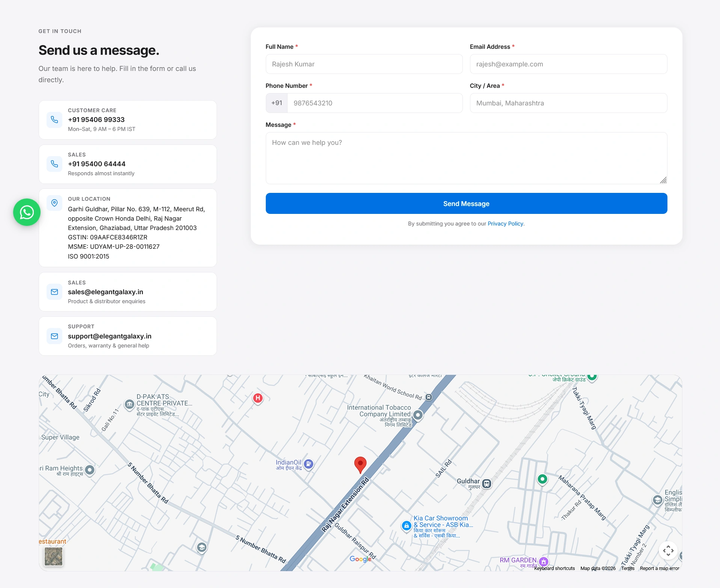The height and width of the screenshot is (588, 720).
Task: Click the City / Area input field
Action: pyautogui.click(x=568, y=103)
